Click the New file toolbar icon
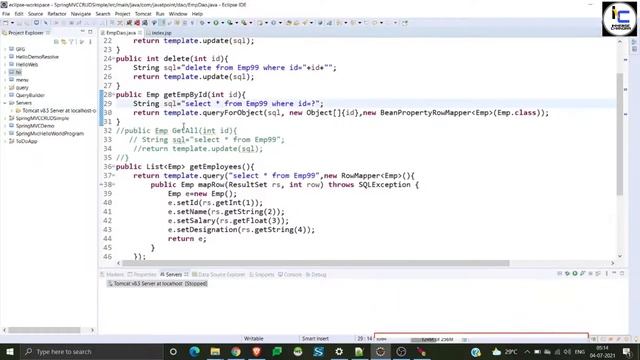640x360 pixels. click(6, 23)
